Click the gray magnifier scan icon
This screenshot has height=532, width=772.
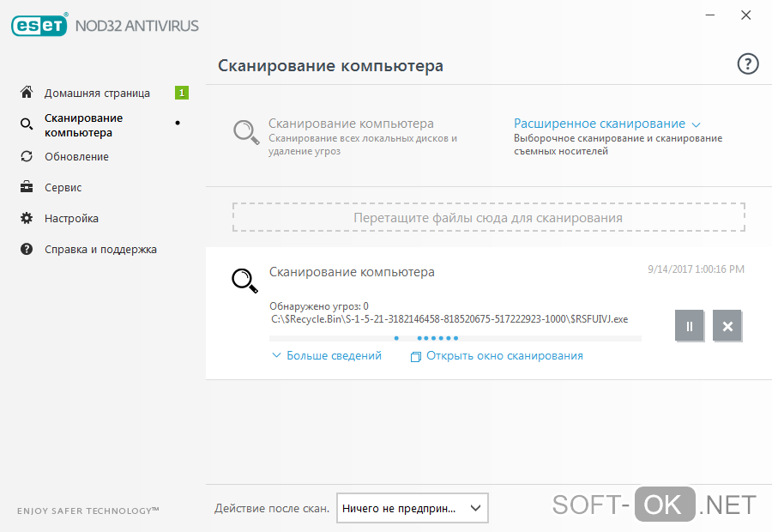tap(246, 132)
